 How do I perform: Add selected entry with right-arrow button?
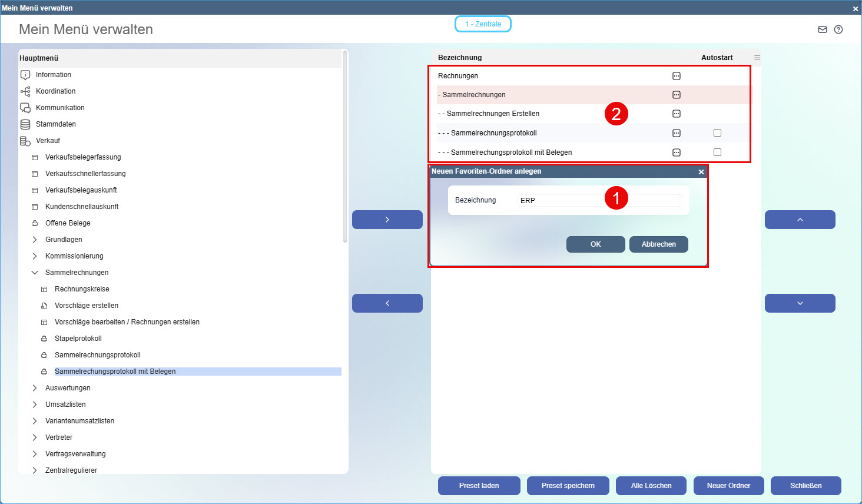pyautogui.click(x=387, y=220)
